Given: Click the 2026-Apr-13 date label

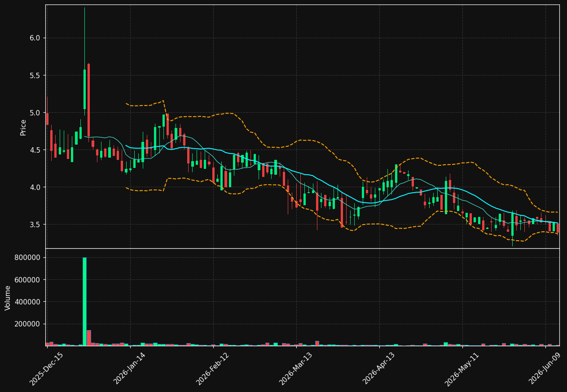Looking at the screenshot, I should click(378, 369).
